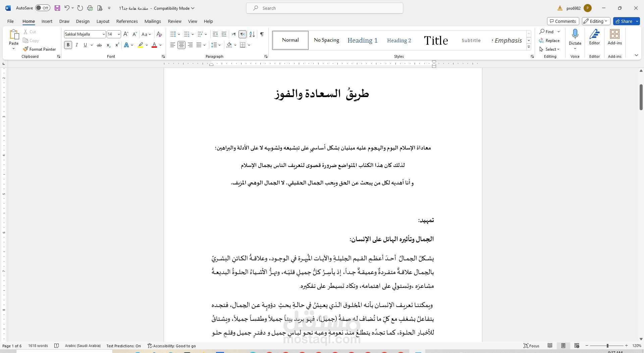Click Clear All Formatting icon
The width and height of the screenshot is (644, 353).
[x=159, y=34]
